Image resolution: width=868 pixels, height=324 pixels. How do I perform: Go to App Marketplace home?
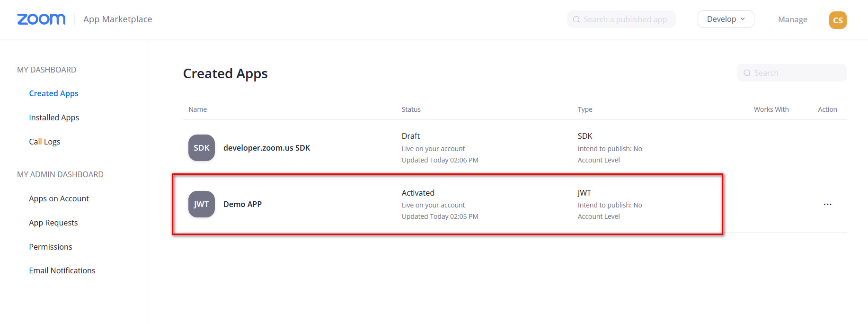coord(118,19)
